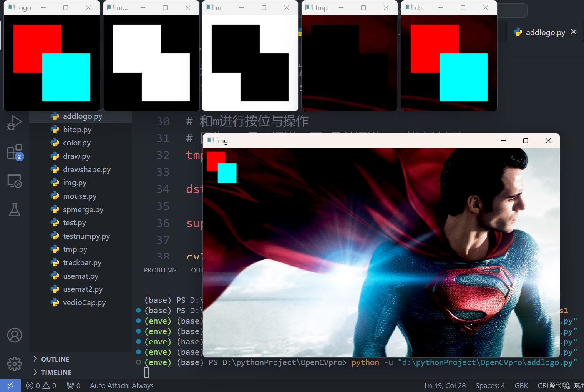Click ports forwarded indicator showing 0
The image size is (584, 392).
click(x=73, y=385)
